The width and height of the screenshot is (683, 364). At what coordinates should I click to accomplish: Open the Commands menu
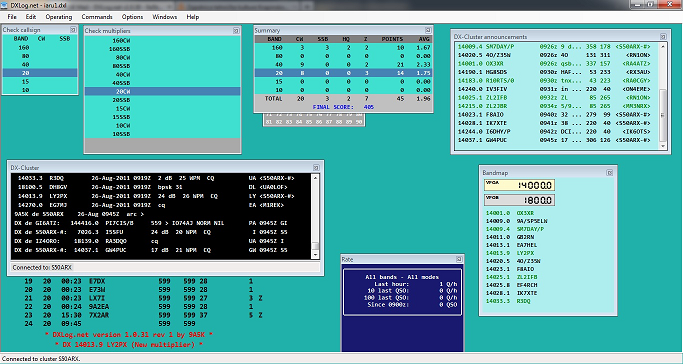pyautogui.click(x=97, y=17)
